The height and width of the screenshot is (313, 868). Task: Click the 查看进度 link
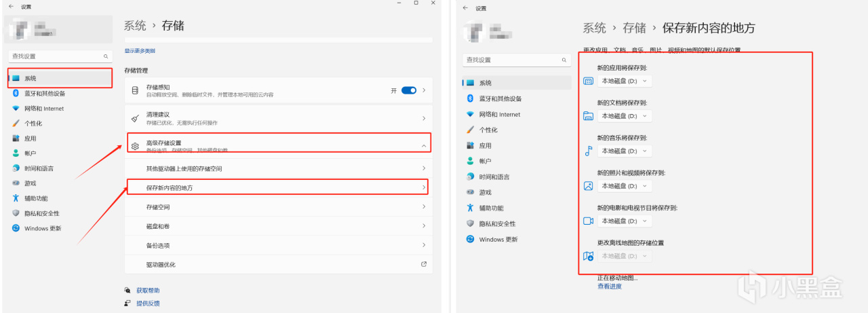[x=609, y=287]
